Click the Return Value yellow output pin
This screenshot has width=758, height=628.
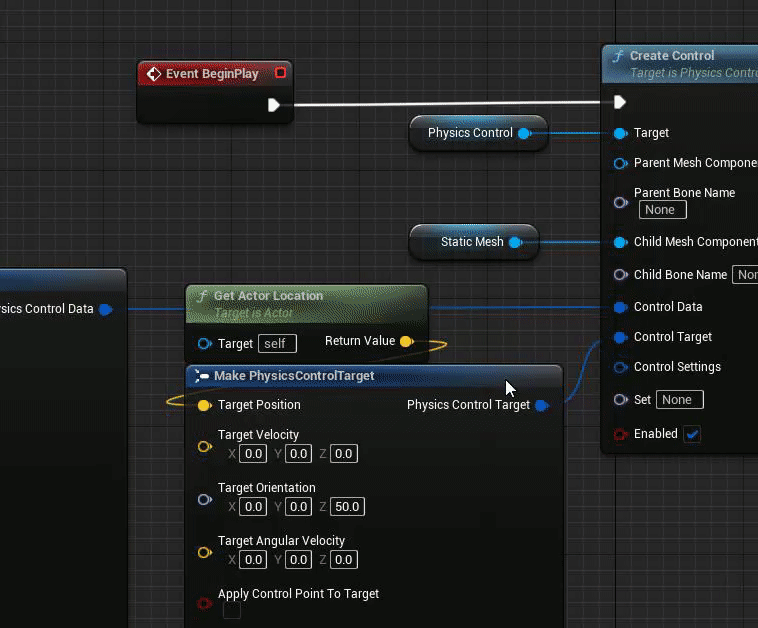point(407,342)
